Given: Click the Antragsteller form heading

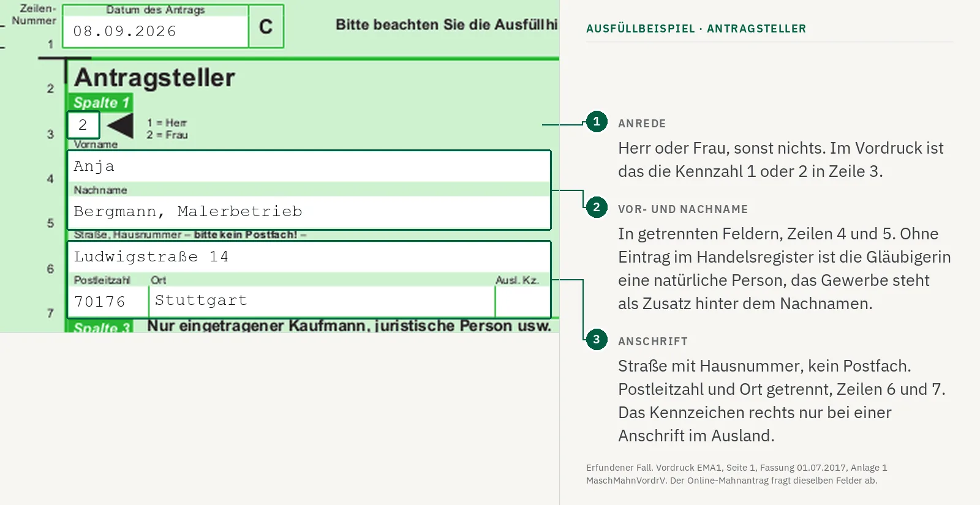Looking at the screenshot, I should pyautogui.click(x=154, y=78).
